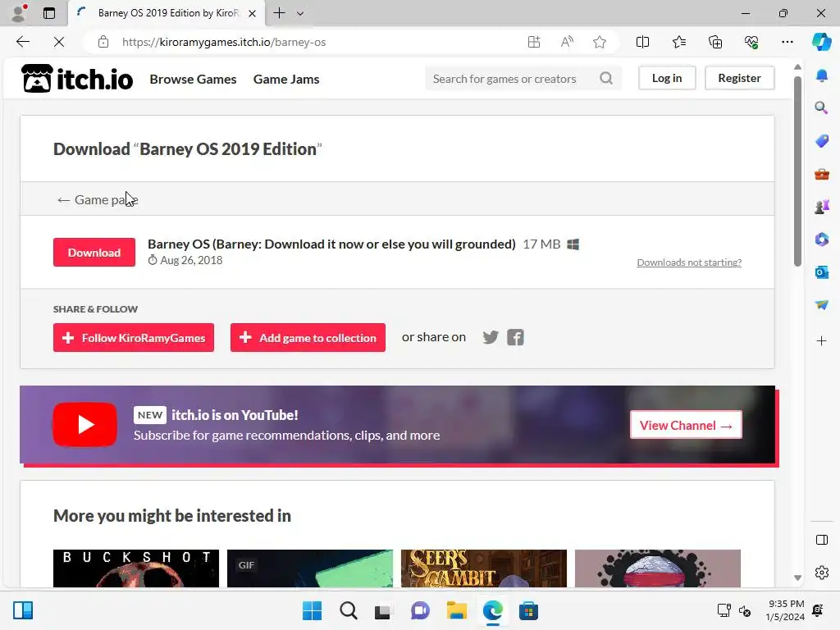
Task: Open sidebar Search icon
Action: (x=821, y=107)
